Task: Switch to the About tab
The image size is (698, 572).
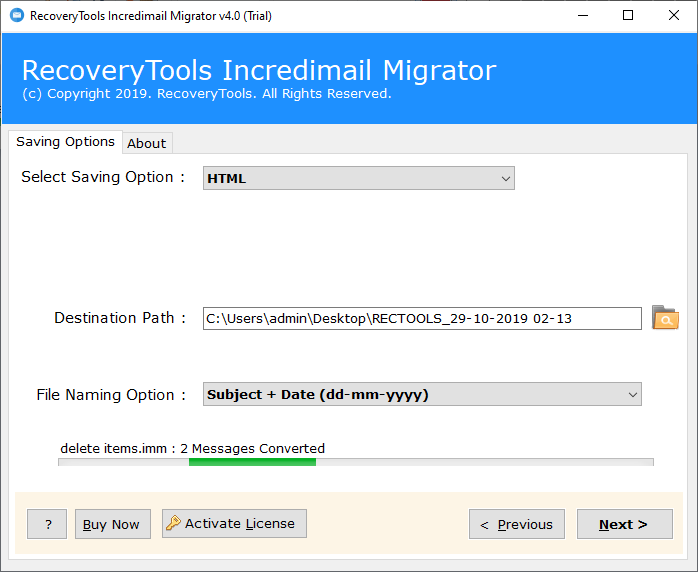Action: pyautogui.click(x=146, y=143)
